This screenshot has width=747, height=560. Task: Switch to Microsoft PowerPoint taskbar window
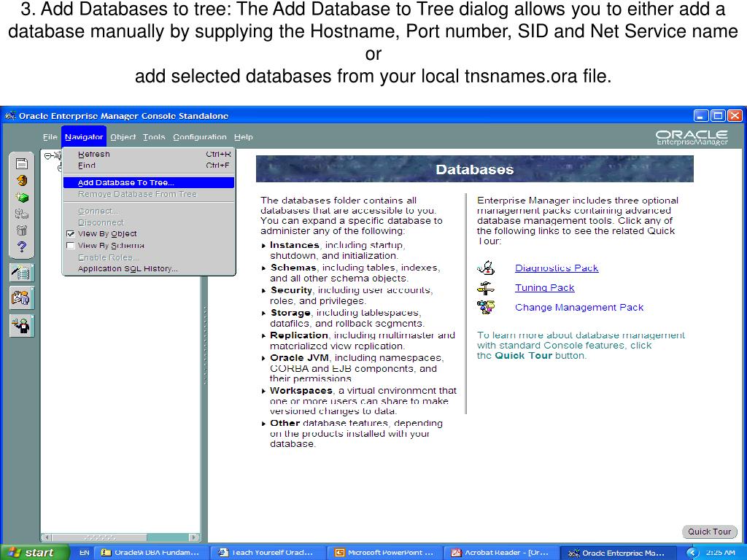[384, 553]
